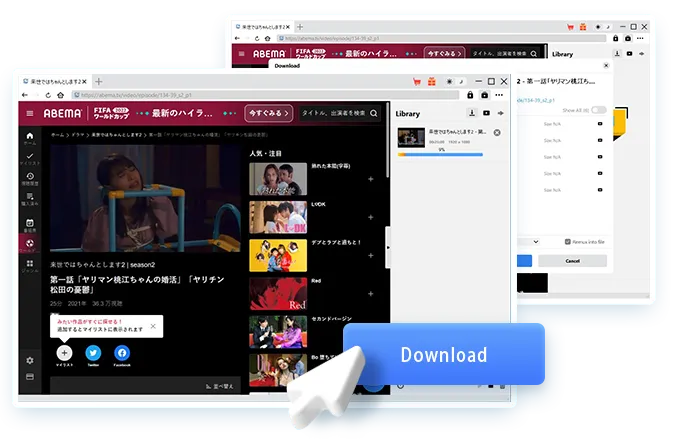The image size is (686, 439).
Task: Share the episode on Facebook
Action: click(122, 353)
